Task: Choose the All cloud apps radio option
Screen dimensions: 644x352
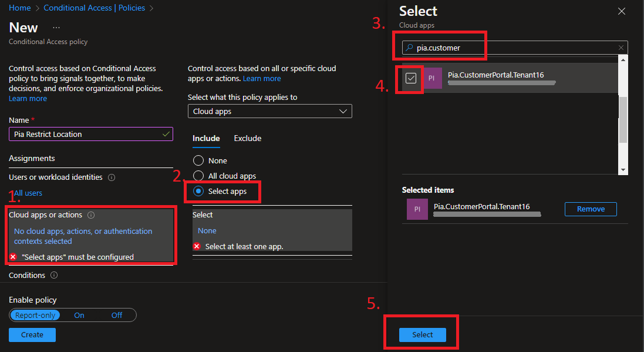Action: coord(198,176)
